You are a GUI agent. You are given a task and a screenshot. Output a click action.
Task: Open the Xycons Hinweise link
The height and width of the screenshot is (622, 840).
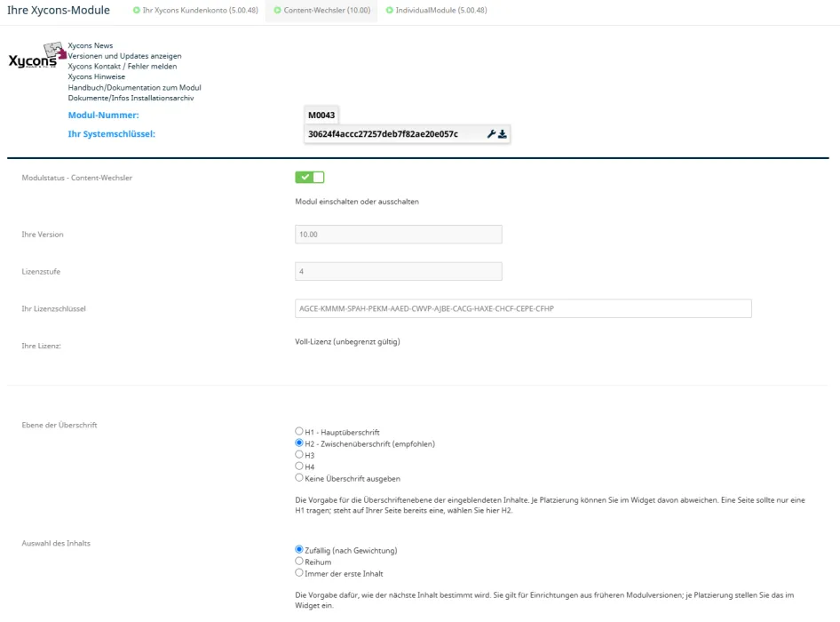(97, 76)
